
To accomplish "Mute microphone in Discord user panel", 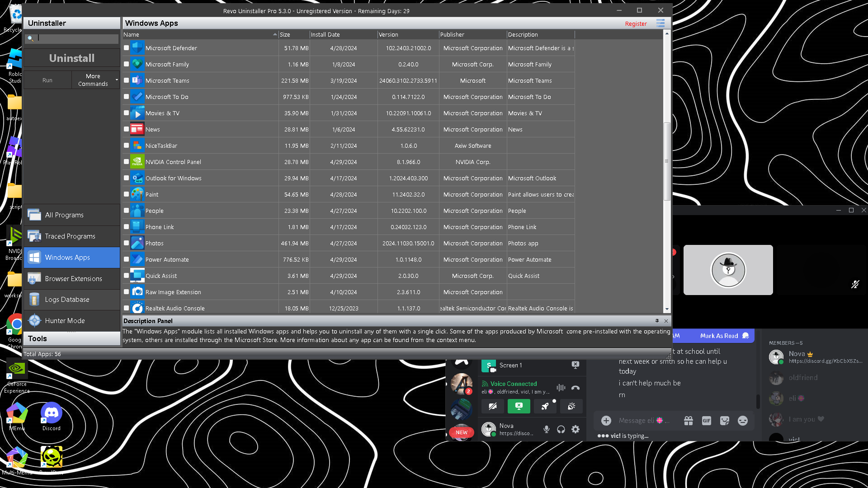I will pyautogui.click(x=546, y=429).
